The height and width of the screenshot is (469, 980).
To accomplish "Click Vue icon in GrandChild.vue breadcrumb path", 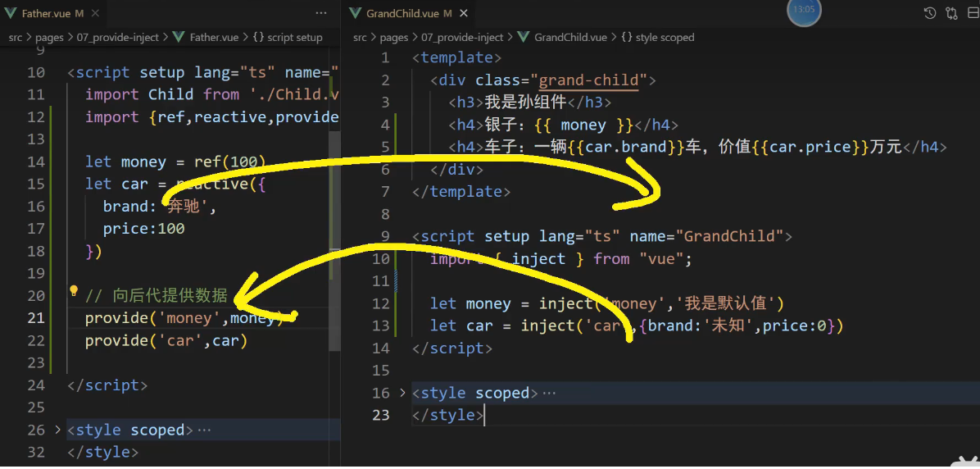I will coord(524,38).
